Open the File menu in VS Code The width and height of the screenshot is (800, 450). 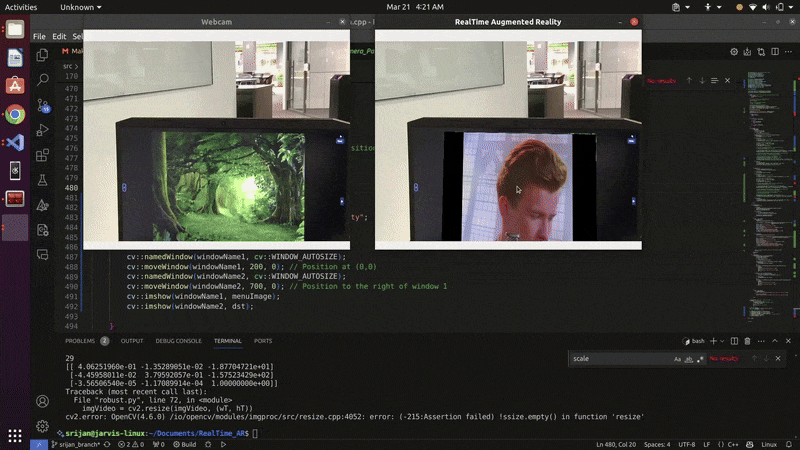(x=39, y=37)
